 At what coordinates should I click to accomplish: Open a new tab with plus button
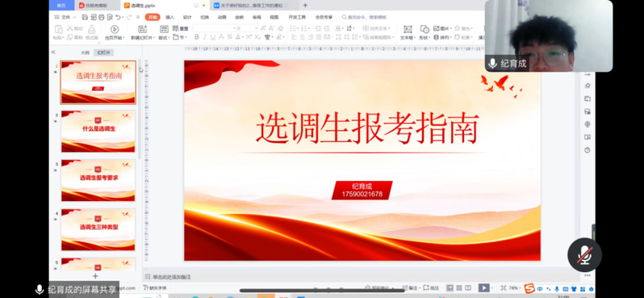[305, 6]
